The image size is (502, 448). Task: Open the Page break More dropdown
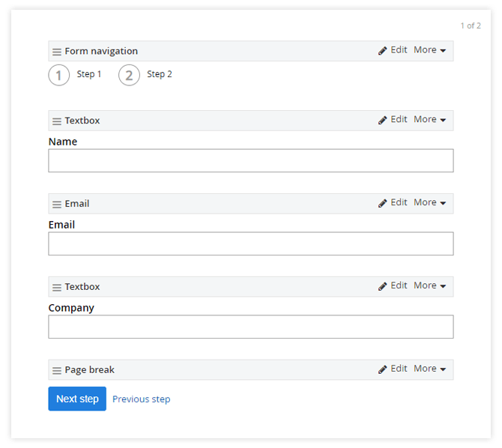click(x=429, y=369)
